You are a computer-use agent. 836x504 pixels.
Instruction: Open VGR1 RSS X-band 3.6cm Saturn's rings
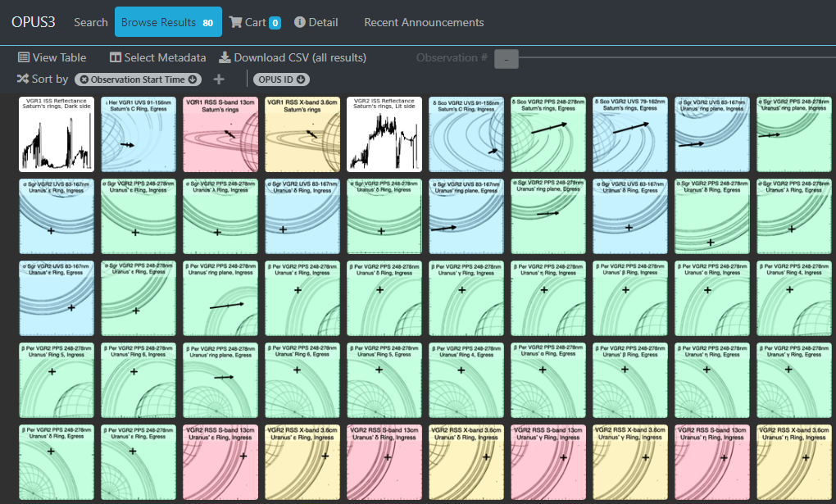[302, 134]
